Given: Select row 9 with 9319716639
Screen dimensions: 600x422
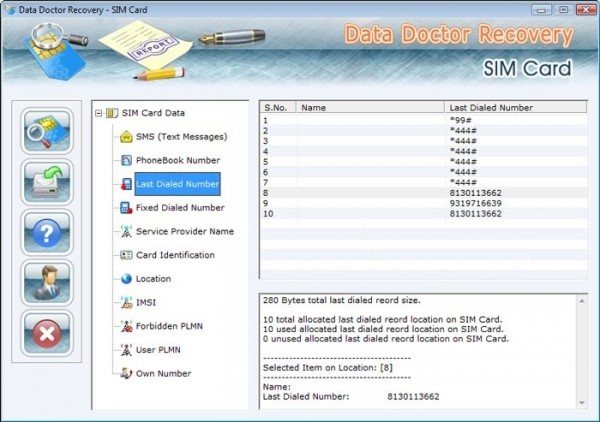Looking at the screenshot, I should (424, 203).
